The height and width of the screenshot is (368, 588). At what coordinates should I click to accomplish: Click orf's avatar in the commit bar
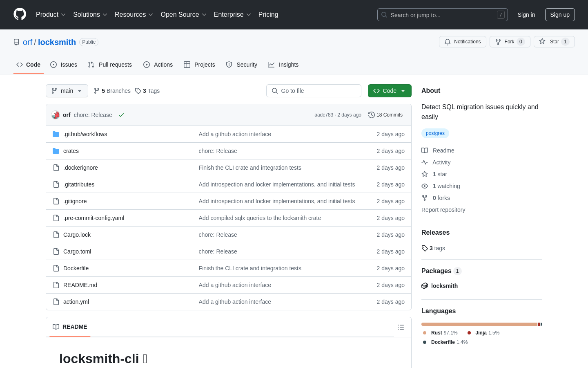click(x=56, y=115)
